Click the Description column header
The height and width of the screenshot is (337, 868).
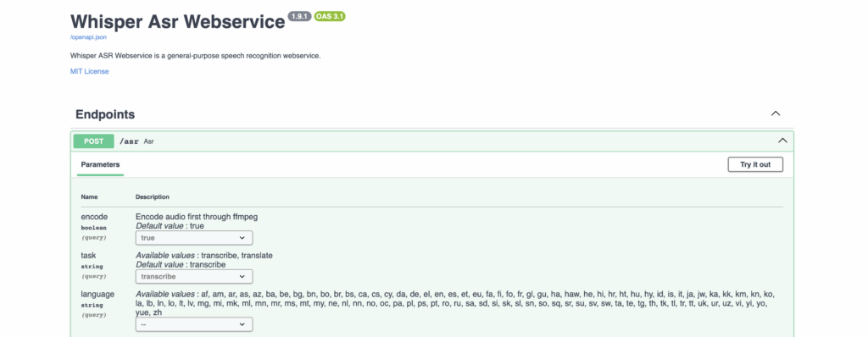pyautogui.click(x=153, y=197)
